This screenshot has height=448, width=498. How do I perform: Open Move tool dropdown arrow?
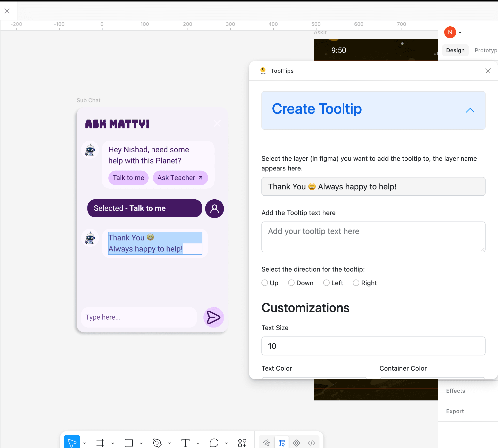tap(84, 443)
